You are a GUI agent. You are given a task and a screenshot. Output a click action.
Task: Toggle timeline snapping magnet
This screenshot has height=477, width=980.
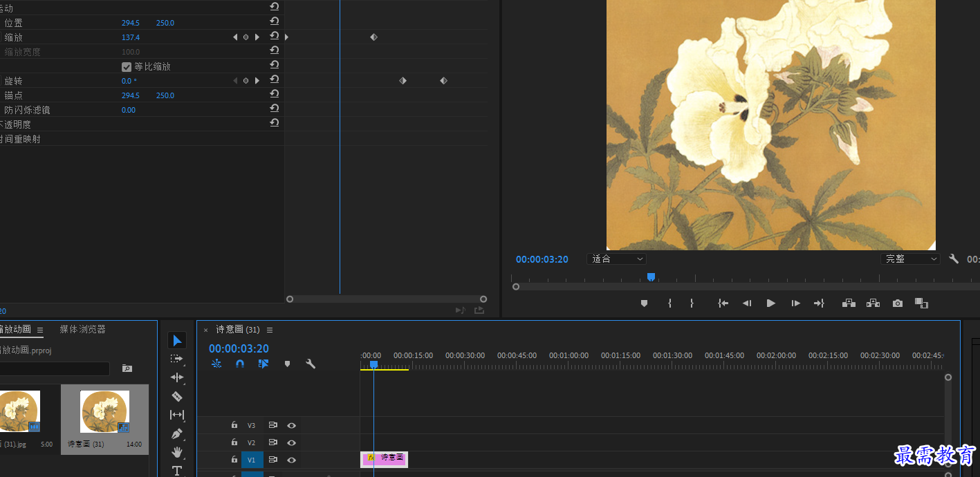pos(240,364)
